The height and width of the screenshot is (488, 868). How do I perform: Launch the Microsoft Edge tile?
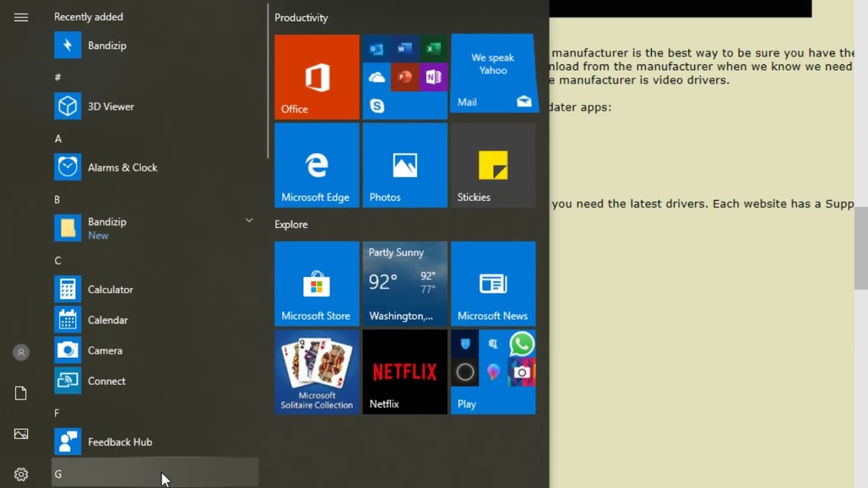(317, 165)
